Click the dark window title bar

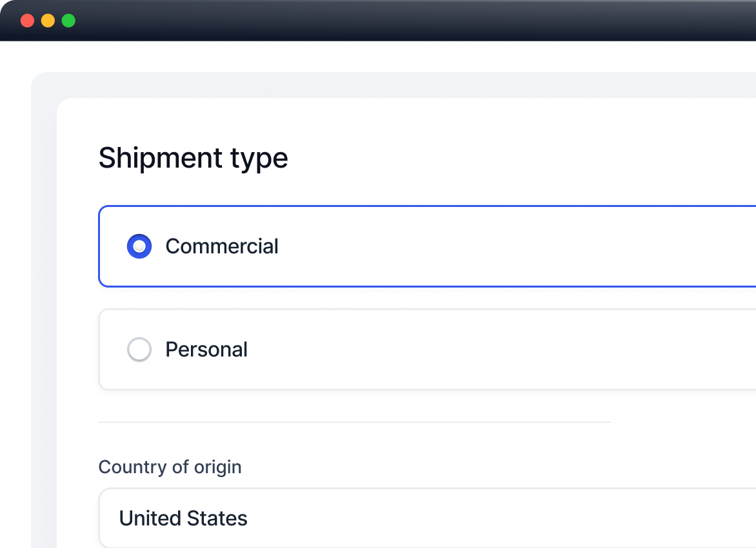coord(387,21)
